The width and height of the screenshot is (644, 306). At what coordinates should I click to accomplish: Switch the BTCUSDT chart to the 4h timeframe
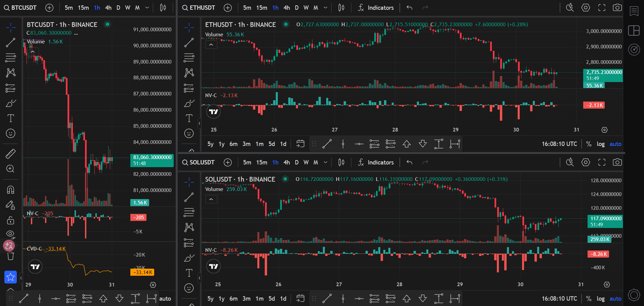coord(108,8)
